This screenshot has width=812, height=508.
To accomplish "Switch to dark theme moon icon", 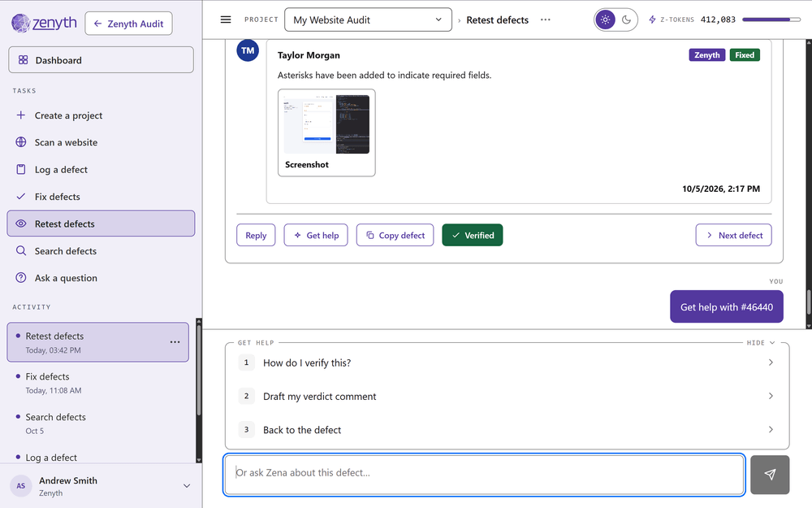I will pyautogui.click(x=627, y=20).
